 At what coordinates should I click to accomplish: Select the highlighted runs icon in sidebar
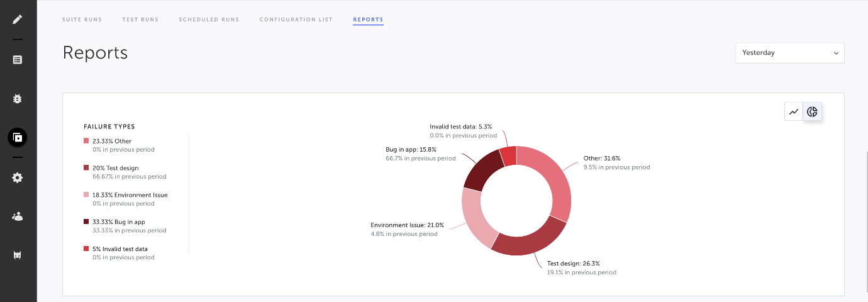tap(18, 137)
